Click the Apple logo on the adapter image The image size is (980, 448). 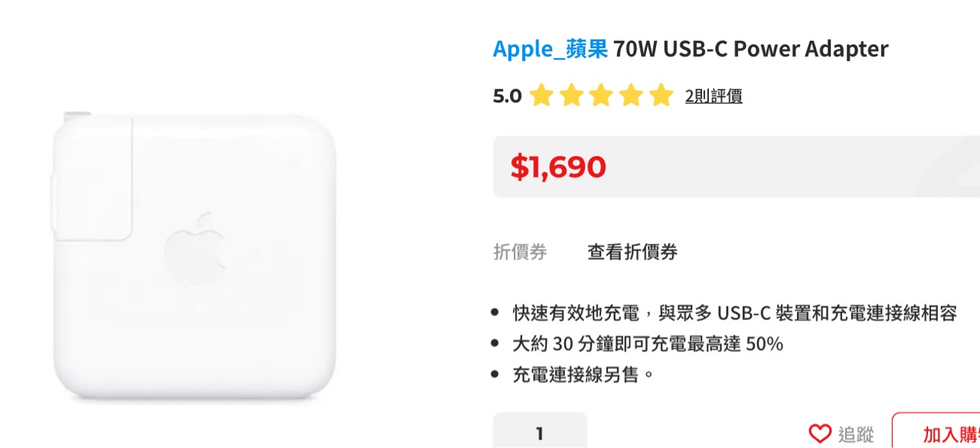195,250
